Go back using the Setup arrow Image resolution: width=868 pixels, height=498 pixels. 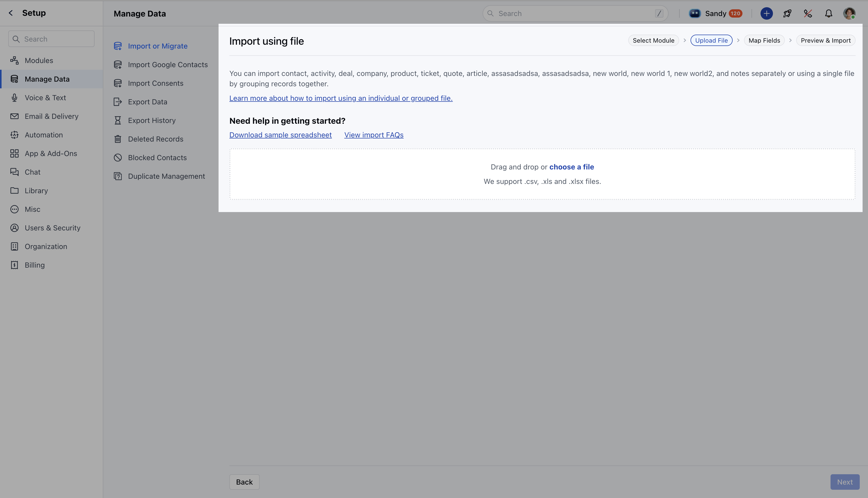(11, 13)
